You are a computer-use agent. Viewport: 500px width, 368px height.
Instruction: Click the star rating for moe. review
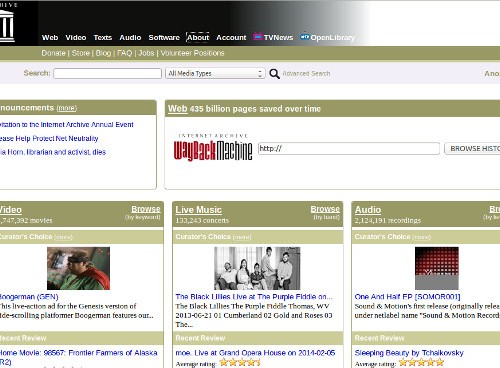coord(240,362)
